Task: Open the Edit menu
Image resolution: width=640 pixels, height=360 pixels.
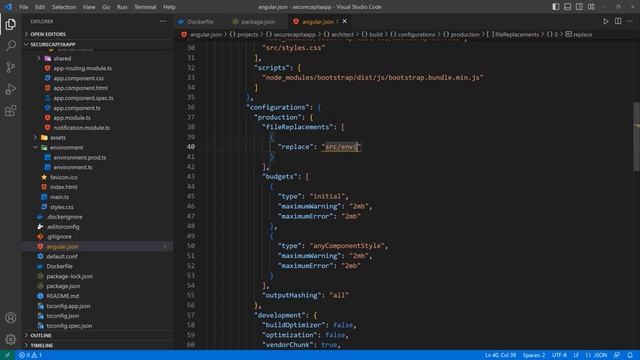Action: tap(40, 7)
